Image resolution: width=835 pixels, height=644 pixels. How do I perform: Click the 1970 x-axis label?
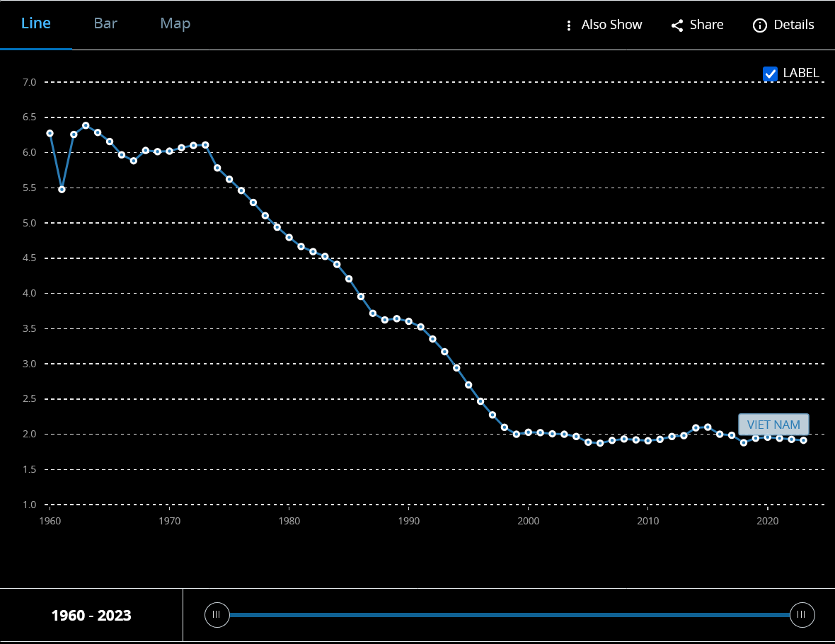pos(169,521)
